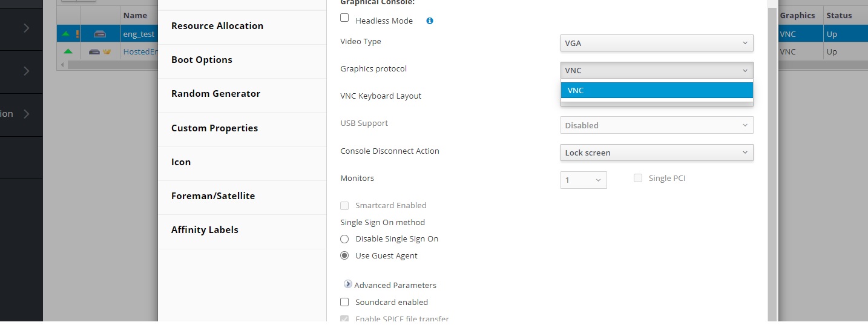The width and height of the screenshot is (868, 325).
Task: Tick the Soundcard enabled checkbox
Action: [x=344, y=302]
